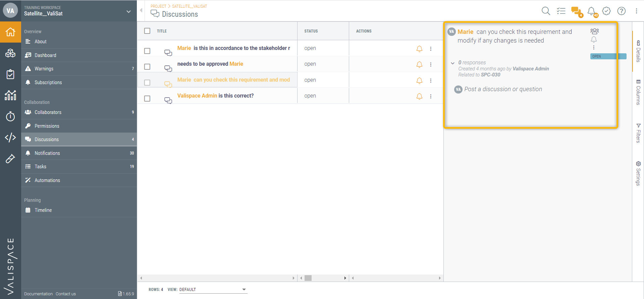Open the search magnifier icon

click(546, 11)
